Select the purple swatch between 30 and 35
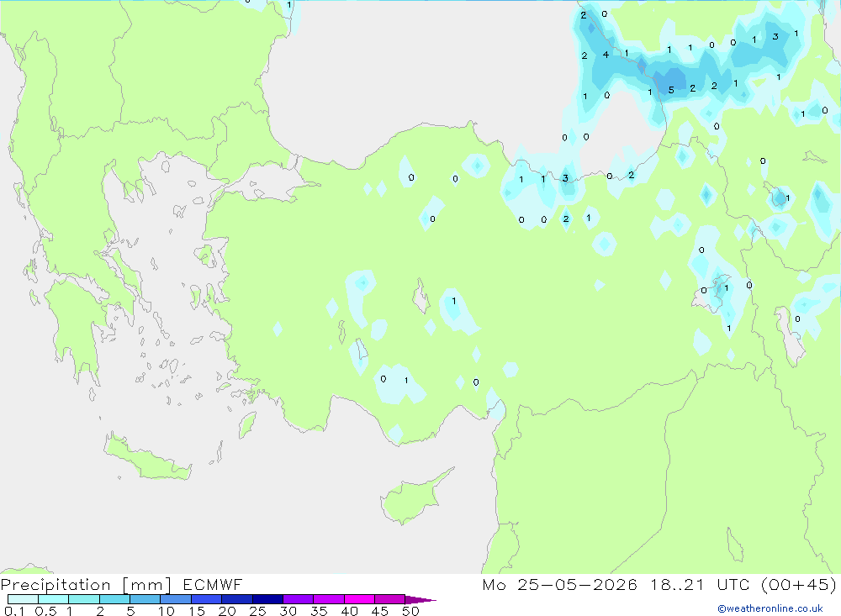Viewport: 841px width, 616px height. (299, 599)
